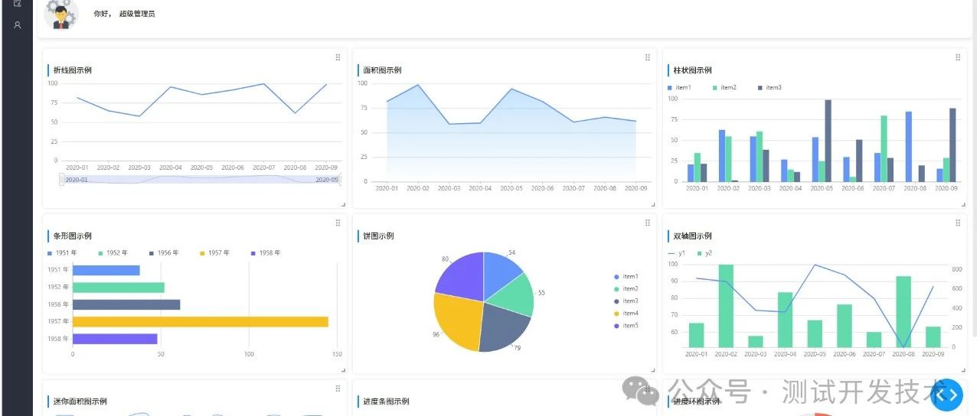Click right handle of line chart range slider

point(341,180)
